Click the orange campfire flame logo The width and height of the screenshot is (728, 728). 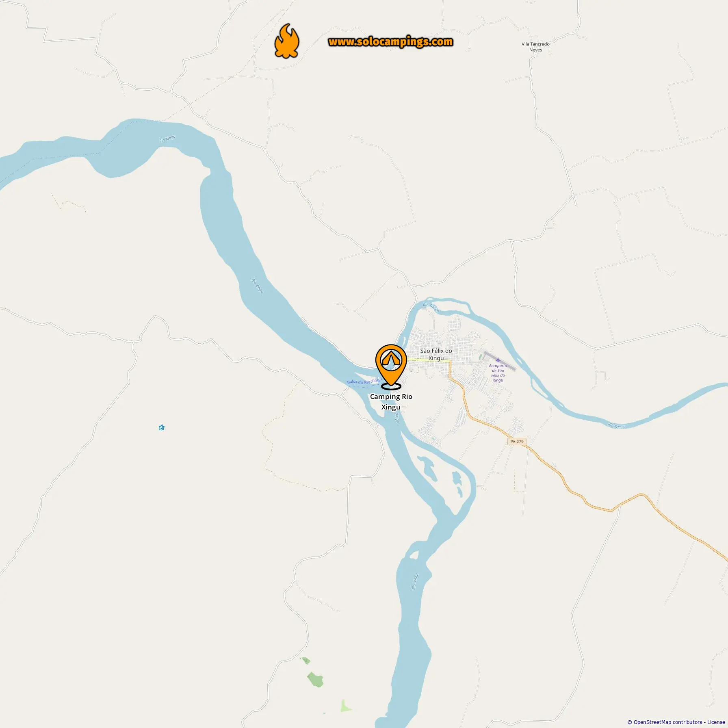click(287, 41)
